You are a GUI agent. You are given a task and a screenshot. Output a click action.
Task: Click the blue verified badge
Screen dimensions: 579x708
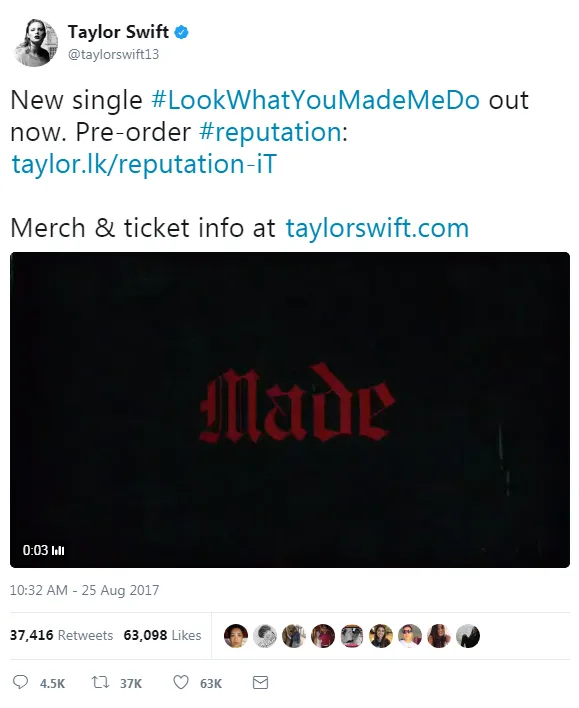pos(182,32)
